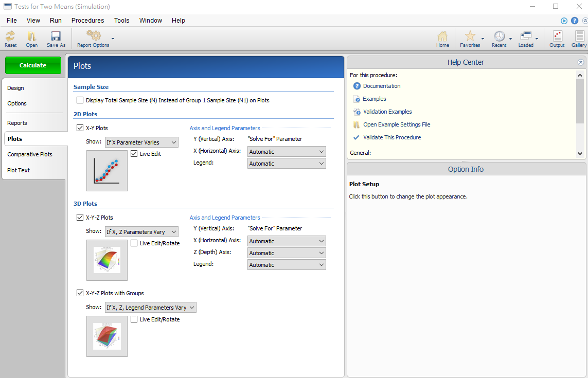Open the Validation Examples link
Screen dimensions: 588x378
coord(387,112)
